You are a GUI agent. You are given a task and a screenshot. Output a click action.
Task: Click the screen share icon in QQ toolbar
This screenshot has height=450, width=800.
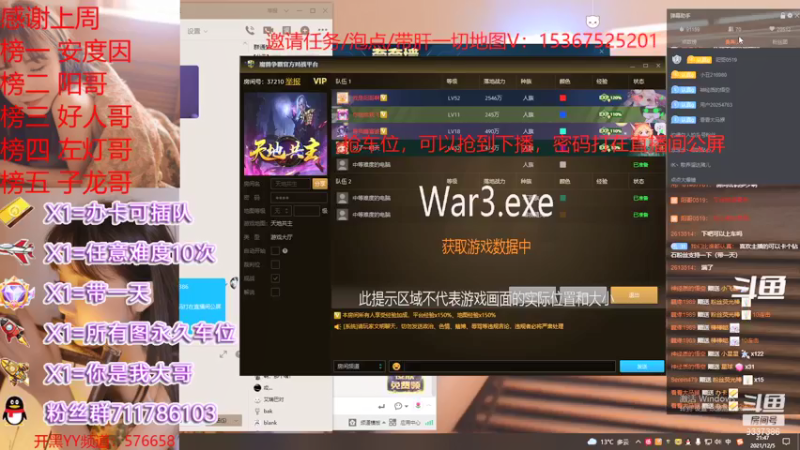pyautogui.click(x=286, y=31)
